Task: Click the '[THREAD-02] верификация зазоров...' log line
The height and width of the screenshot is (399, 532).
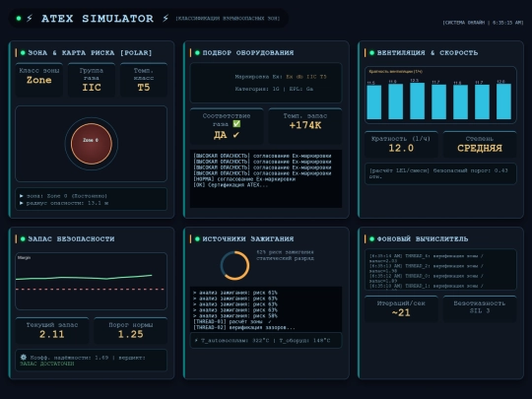Action: click(244, 328)
